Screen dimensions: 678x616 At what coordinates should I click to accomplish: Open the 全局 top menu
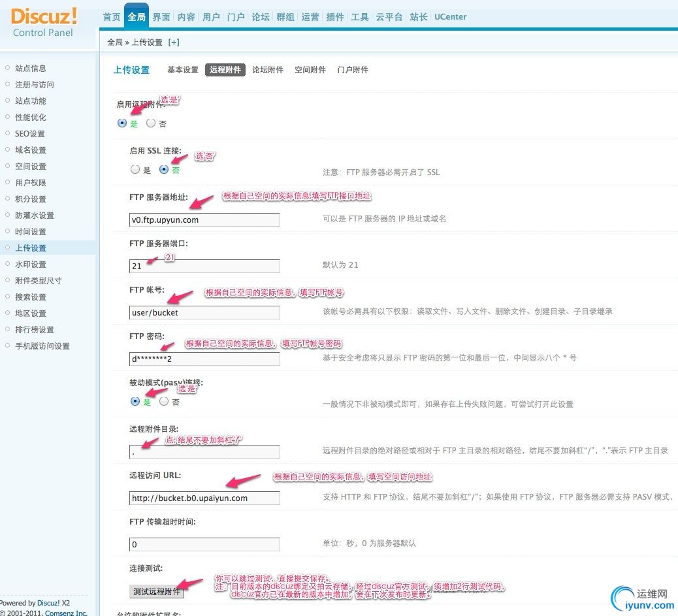click(x=137, y=17)
